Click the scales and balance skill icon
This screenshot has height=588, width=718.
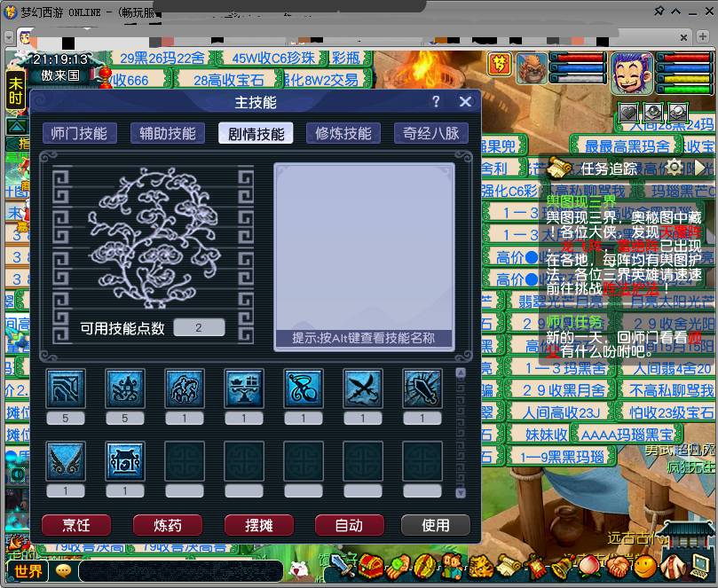[244, 388]
